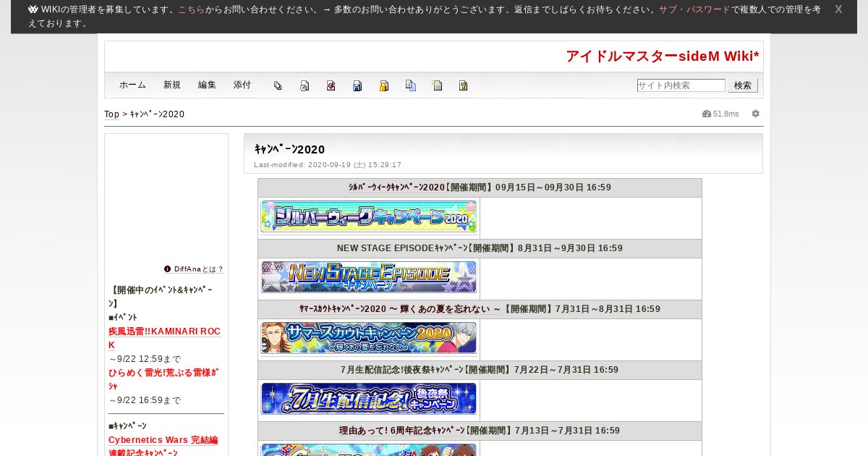The width and height of the screenshot is (868, 456).
Task: Click the blue floppy disk icon
Action: (x=357, y=85)
